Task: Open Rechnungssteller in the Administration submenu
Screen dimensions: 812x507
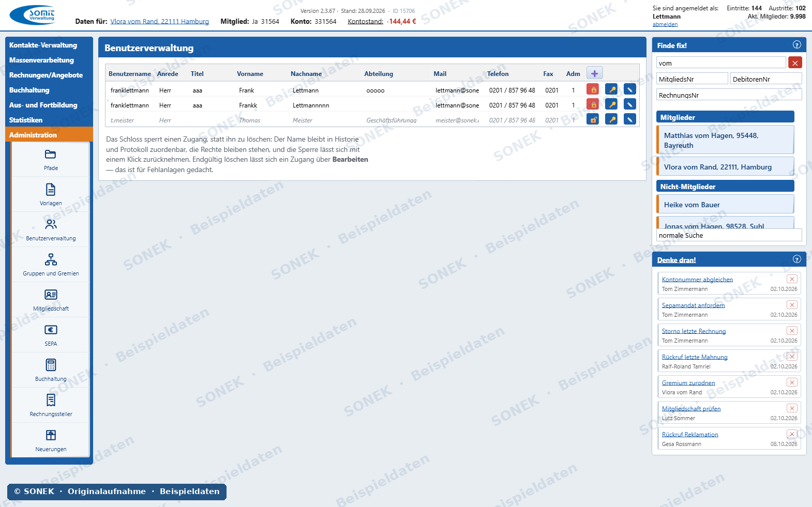Action: coord(51,406)
